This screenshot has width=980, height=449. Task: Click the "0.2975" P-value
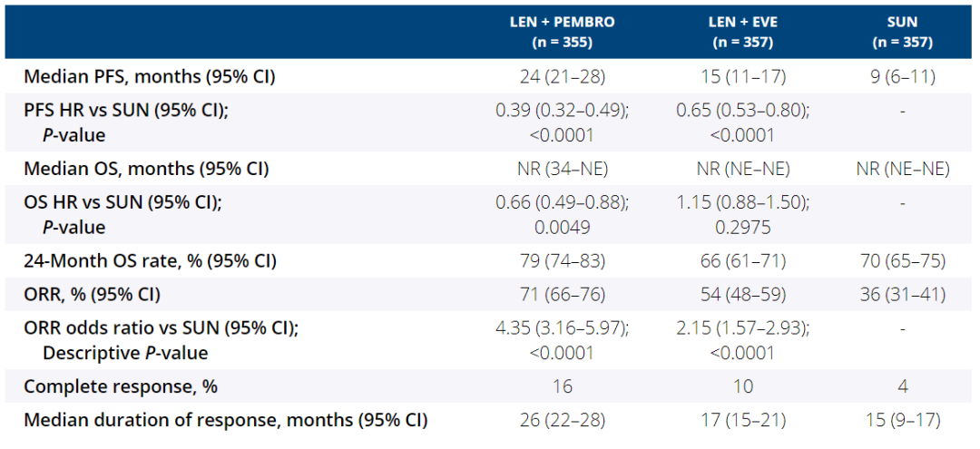pos(744,227)
